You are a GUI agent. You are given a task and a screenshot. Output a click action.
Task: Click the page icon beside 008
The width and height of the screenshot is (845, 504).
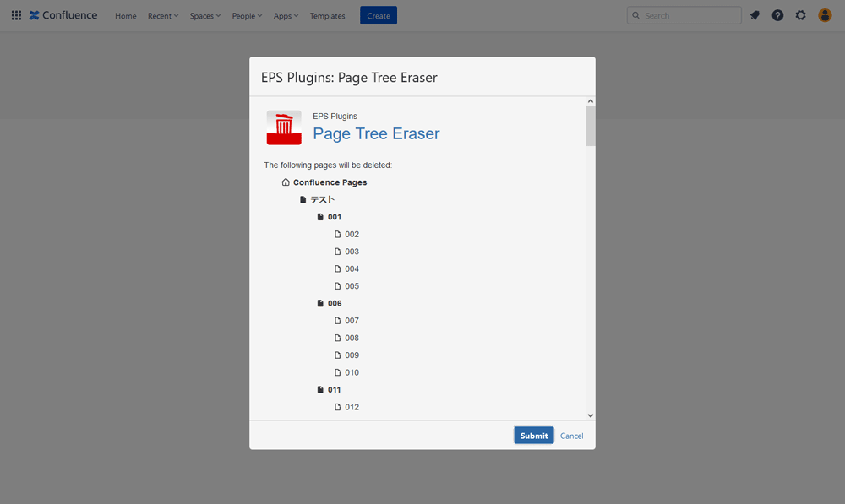[x=337, y=338]
